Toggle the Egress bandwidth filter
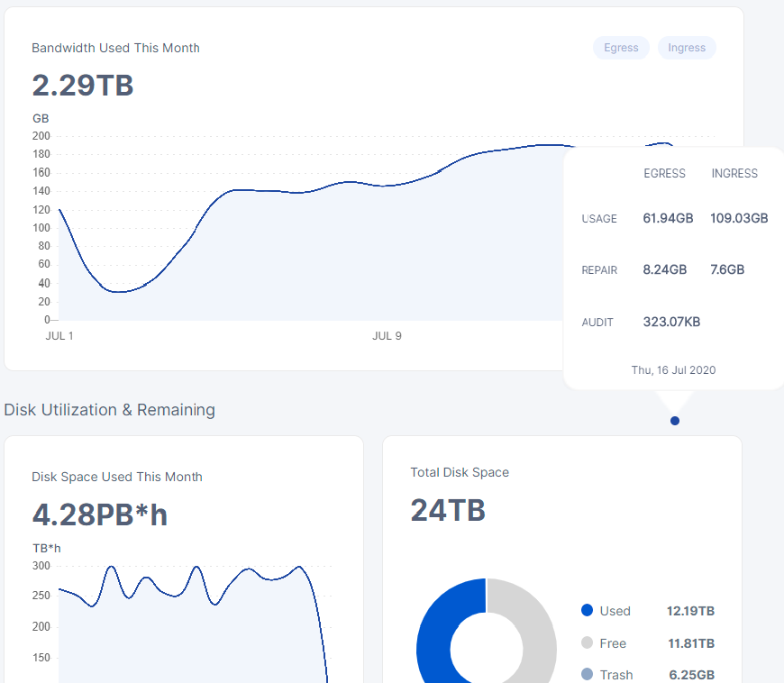The image size is (784, 683). pyautogui.click(x=621, y=48)
